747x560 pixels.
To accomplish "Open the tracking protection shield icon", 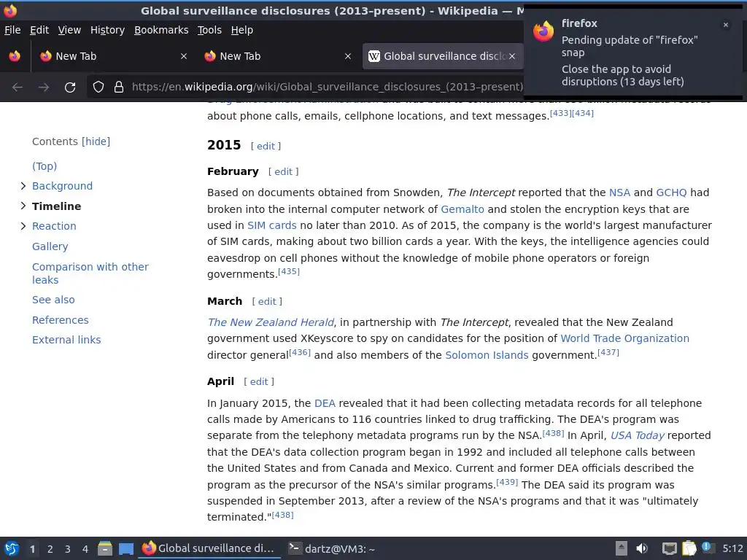I will click(98, 87).
